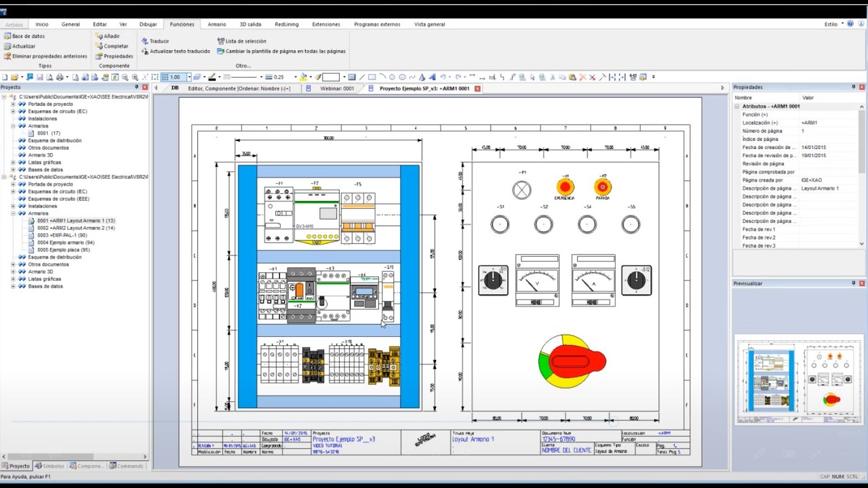This screenshot has width=868, height=488.
Task: Click the undo arrow icon
Action: point(443,77)
